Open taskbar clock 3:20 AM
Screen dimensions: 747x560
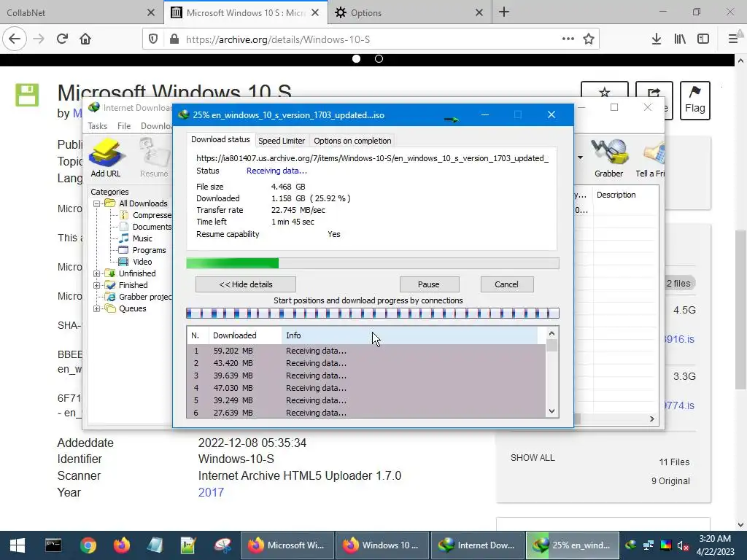pyautogui.click(x=715, y=545)
